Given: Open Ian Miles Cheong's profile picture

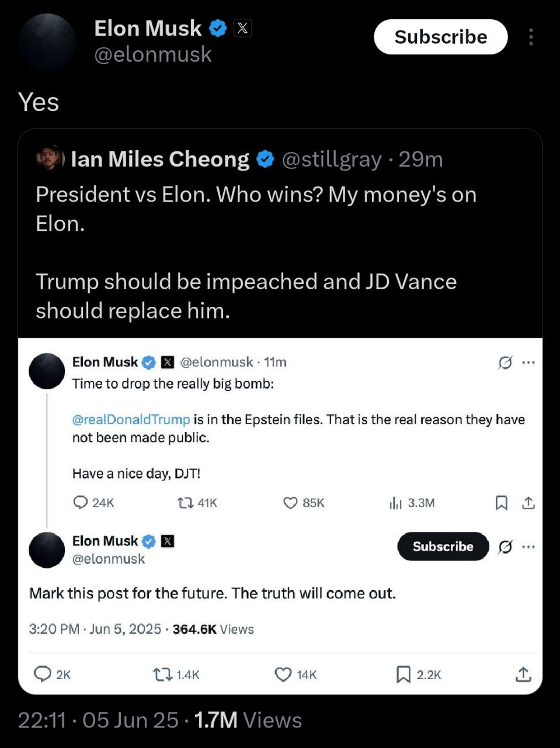Looking at the screenshot, I should (x=50, y=158).
